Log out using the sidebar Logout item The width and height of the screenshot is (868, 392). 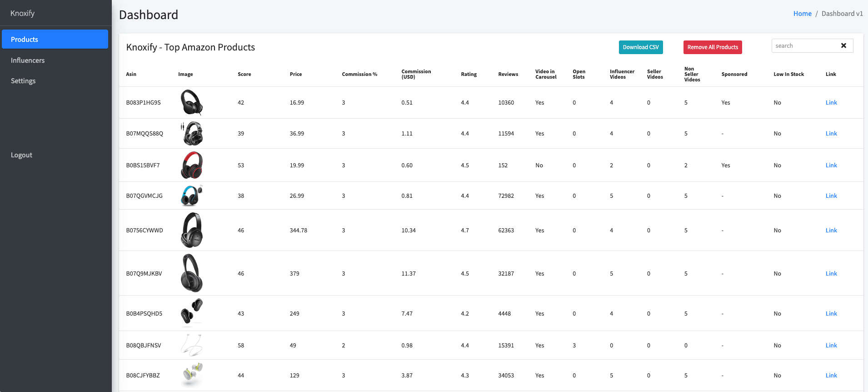coord(55,155)
